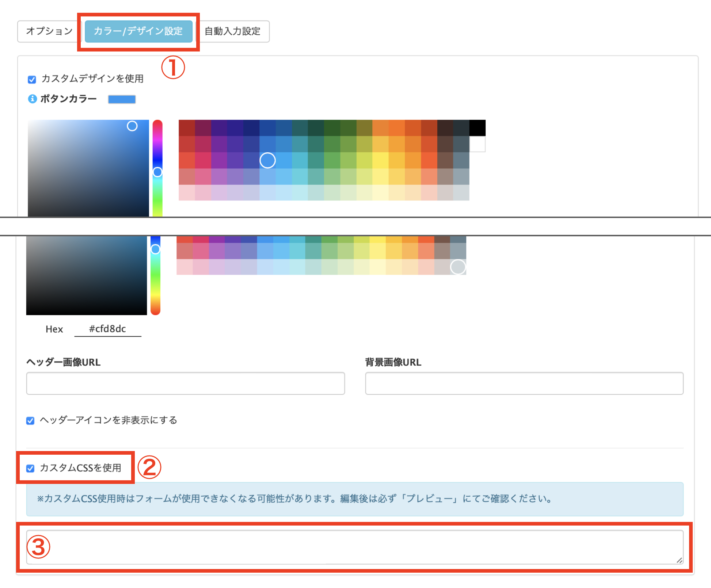Viewport: 711px width, 588px height.
Task: Click into the custom CSS textarea
Action: [354, 547]
